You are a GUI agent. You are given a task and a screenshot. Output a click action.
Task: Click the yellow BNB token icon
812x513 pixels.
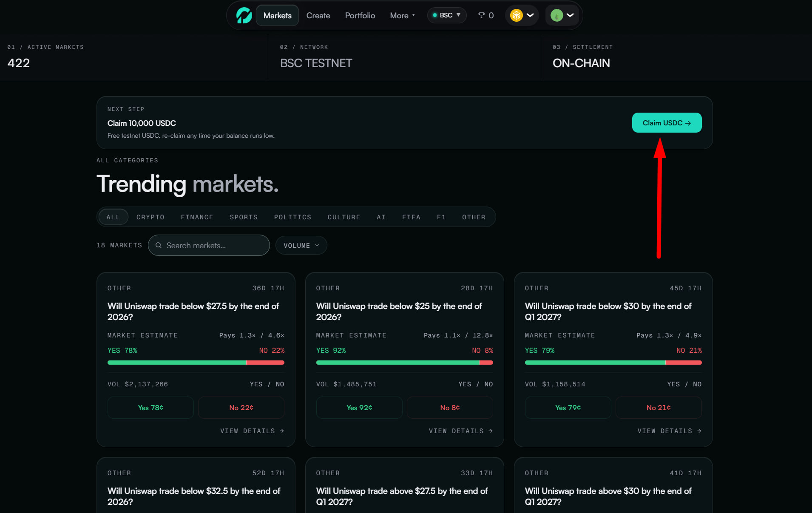(x=516, y=15)
